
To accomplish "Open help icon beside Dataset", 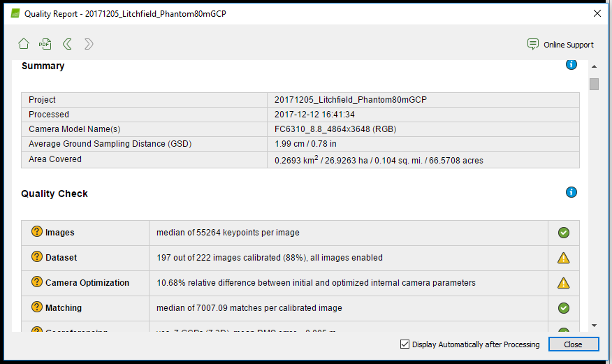I will click(x=37, y=256).
